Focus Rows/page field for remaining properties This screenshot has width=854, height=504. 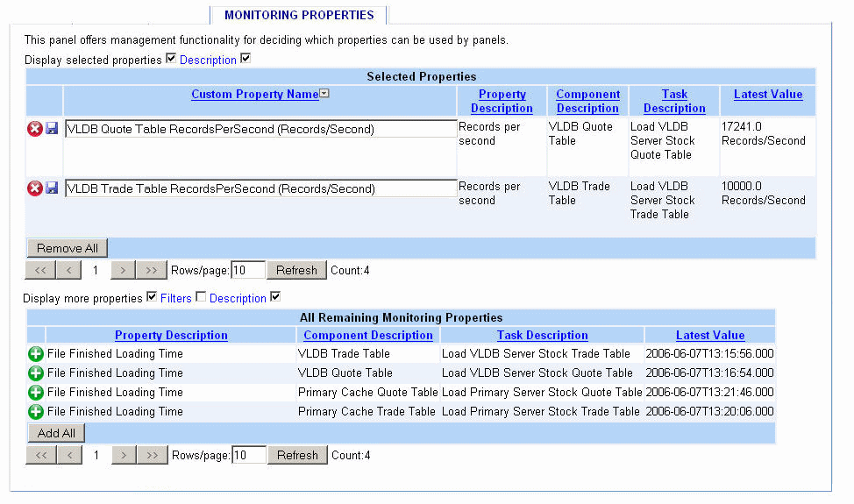tap(249, 455)
